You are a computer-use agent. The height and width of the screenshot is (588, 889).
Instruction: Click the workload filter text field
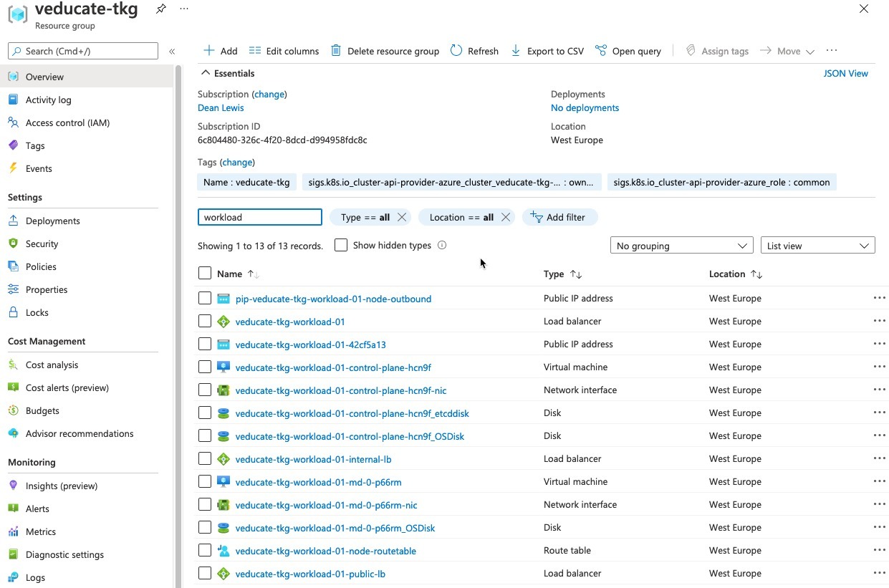260,217
